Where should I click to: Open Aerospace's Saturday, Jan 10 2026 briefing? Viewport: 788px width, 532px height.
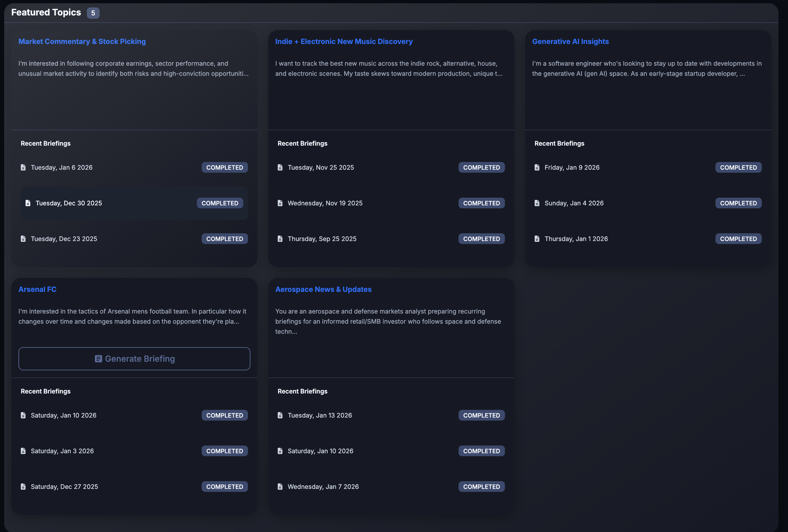click(x=320, y=451)
